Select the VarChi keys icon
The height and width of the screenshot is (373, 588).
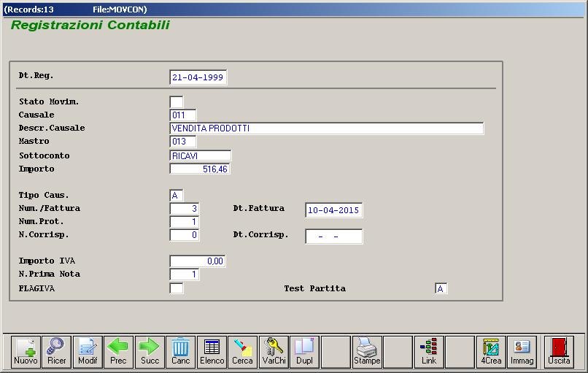click(274, 351)
